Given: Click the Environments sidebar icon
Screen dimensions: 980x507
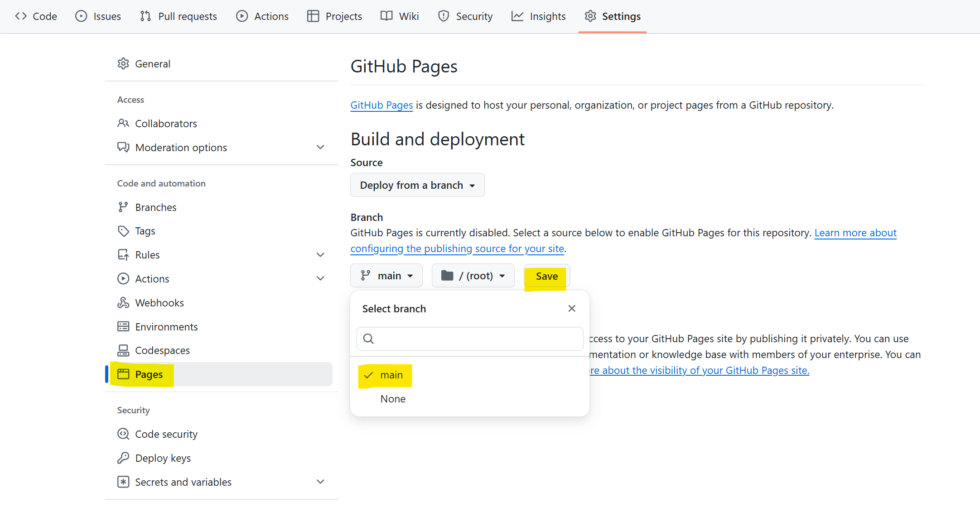Looking at the screenshot, I should coord(123,327).
